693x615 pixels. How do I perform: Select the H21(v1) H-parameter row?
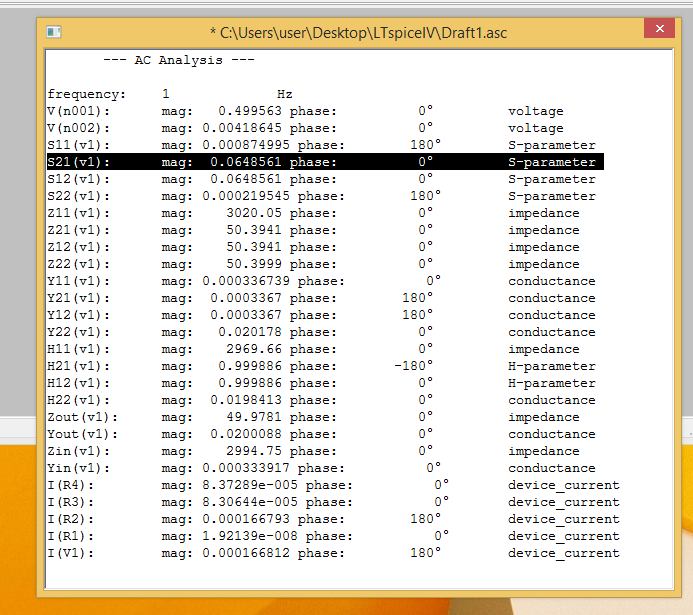point(321,366)
